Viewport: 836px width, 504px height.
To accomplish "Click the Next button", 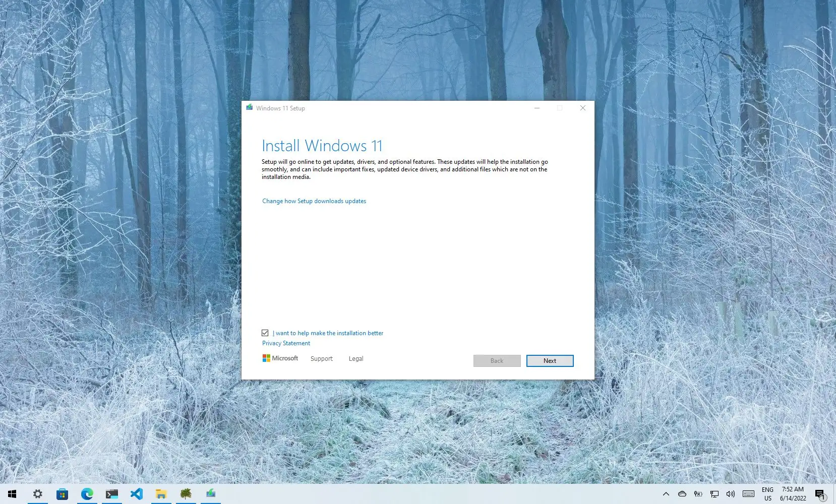I will point(550,361).
